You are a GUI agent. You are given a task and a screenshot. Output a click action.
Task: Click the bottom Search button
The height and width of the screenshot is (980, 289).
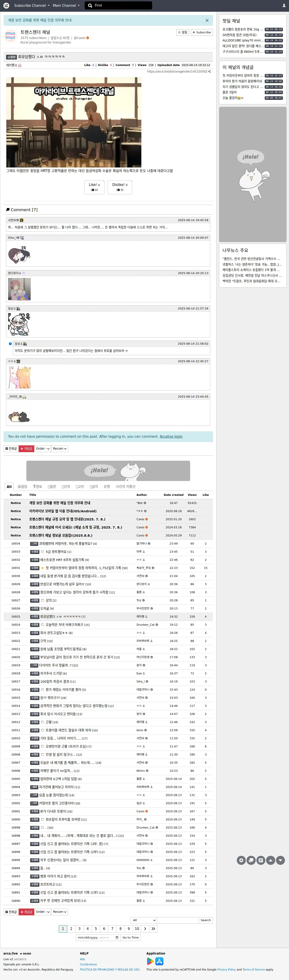(x=206, y=920)
